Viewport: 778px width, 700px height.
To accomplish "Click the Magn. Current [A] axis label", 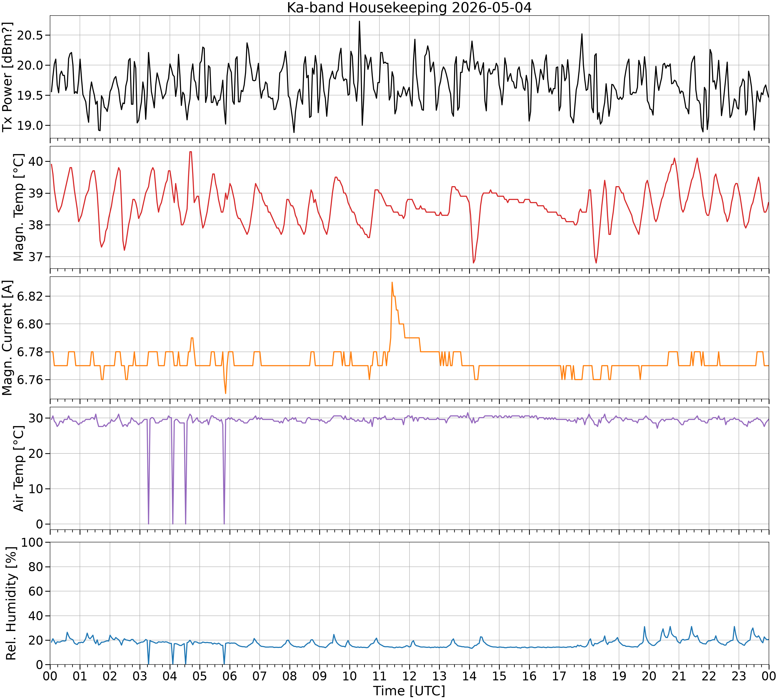I will click(7, 338).
